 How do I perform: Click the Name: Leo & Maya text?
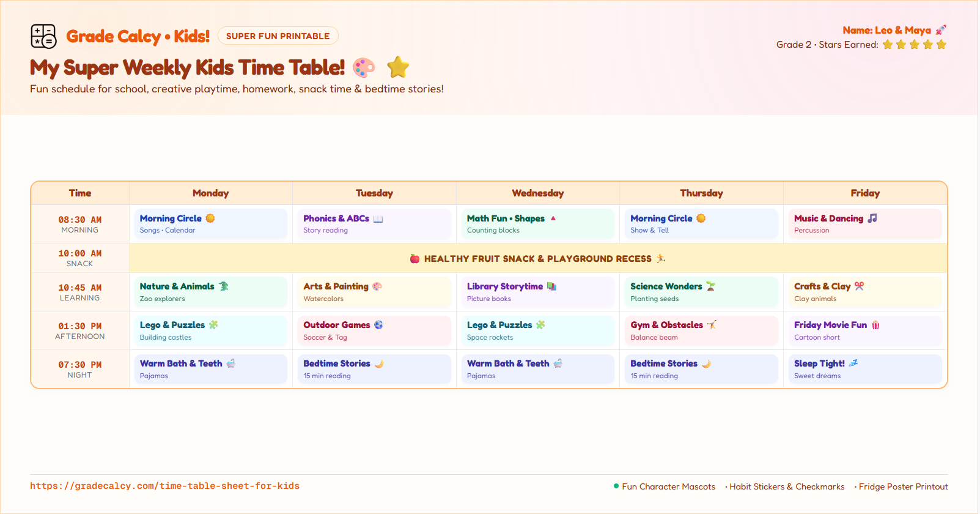886,30
